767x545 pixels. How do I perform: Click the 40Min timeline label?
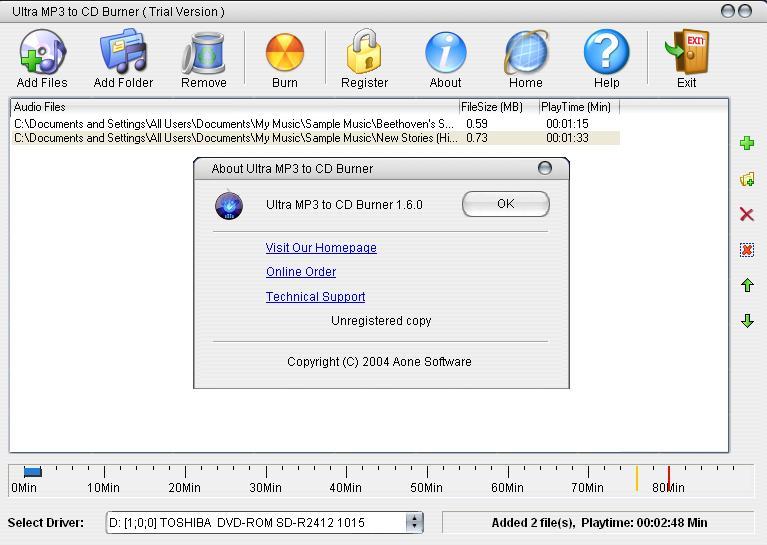click(345, 488)
